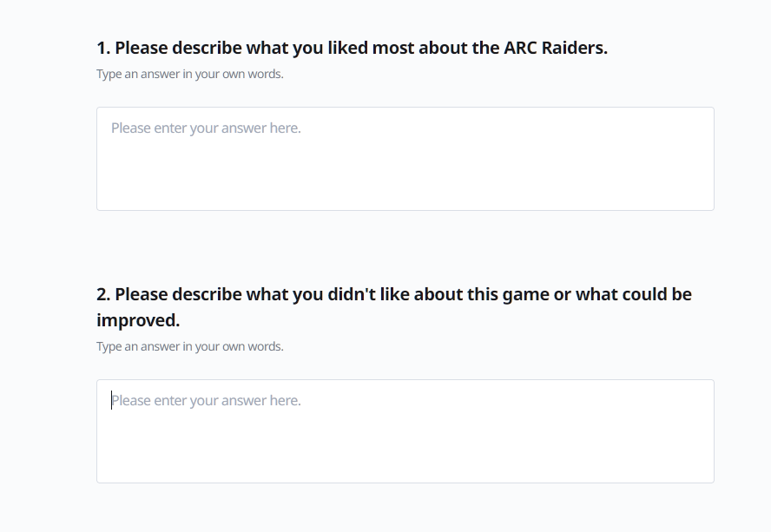The width and height of the screenshot is (771, 532).
Task: Click placeholder text in second answer box
Action: click(x=206, y=401)
